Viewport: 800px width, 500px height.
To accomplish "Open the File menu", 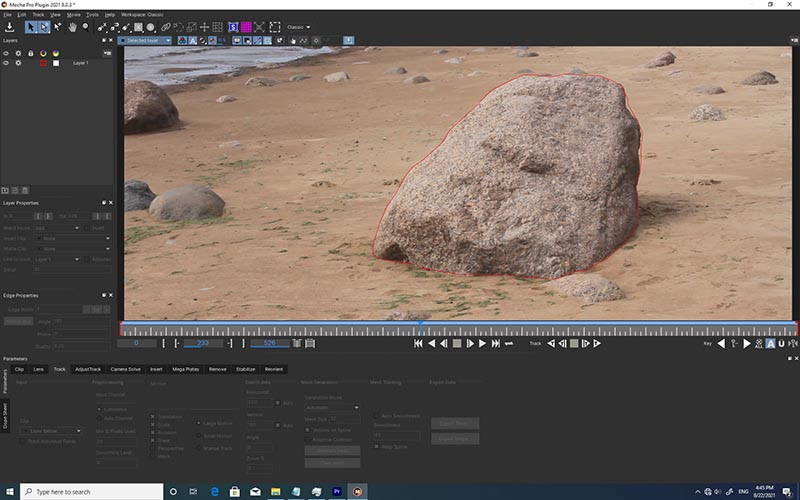I will click(7, 15).
